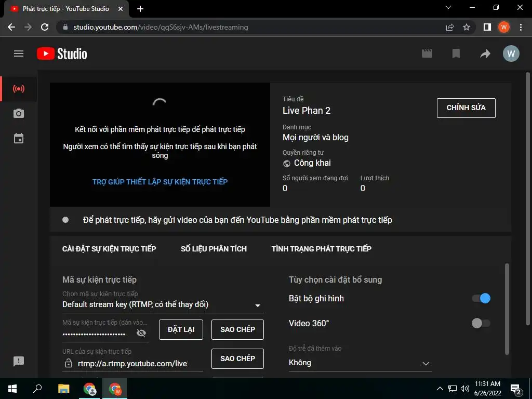This screenshot has width=532, height=399.
Task: Open Windows taskbar search
Action: coord(37,389)
